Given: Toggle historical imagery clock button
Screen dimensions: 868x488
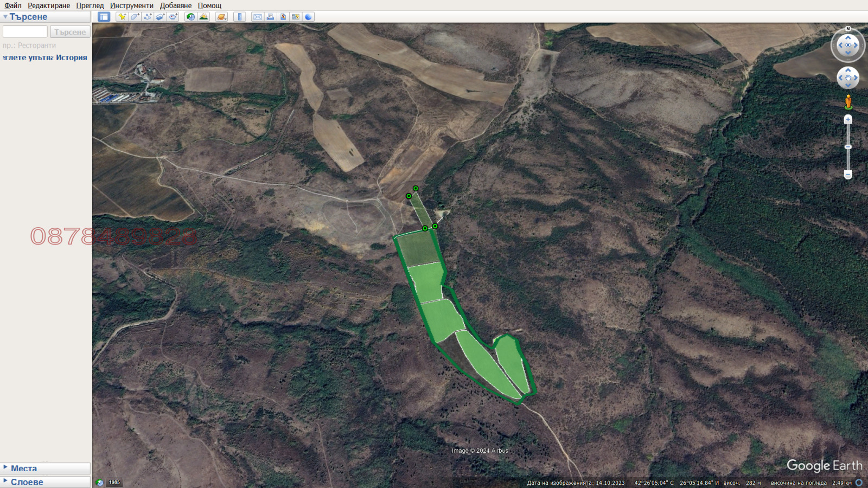Looking at the screenshot, I should 190,17.
